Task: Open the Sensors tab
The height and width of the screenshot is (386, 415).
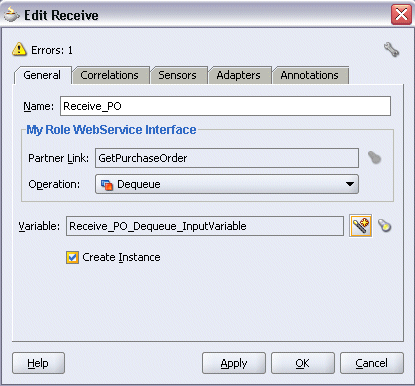Action: click(178, 75)
